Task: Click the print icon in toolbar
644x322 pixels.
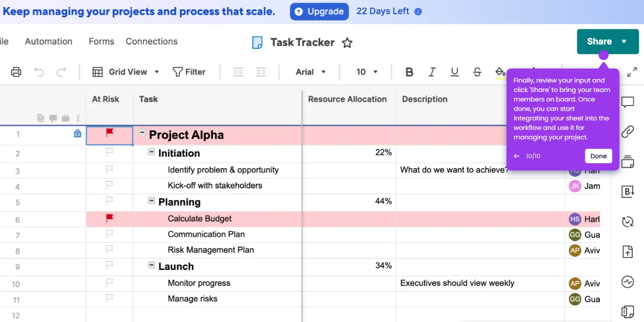Action: click(16, 72)
